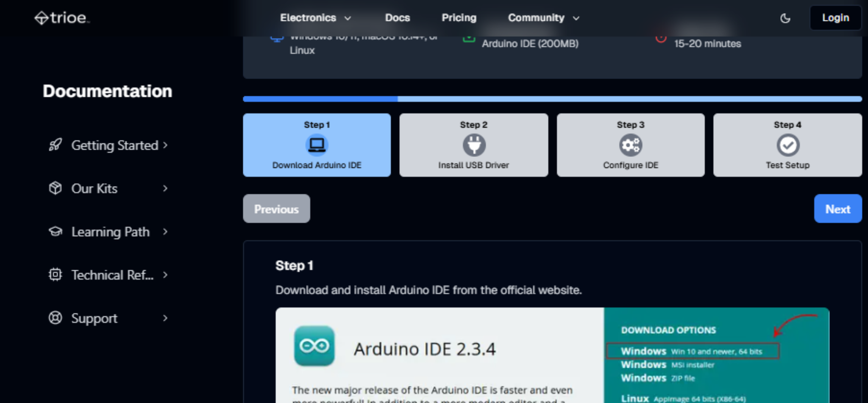The image size is (868, 403).
Task: Click the plug icon in Step 2
Action: (474, 145)
